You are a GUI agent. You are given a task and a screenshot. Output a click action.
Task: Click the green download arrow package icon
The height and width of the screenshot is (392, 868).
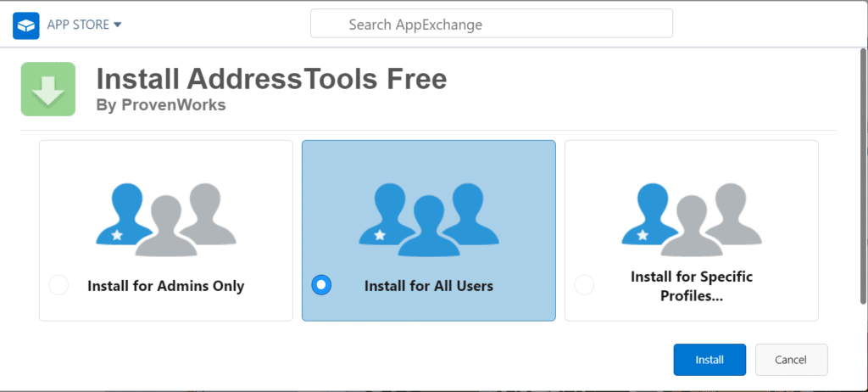[48, 89]
